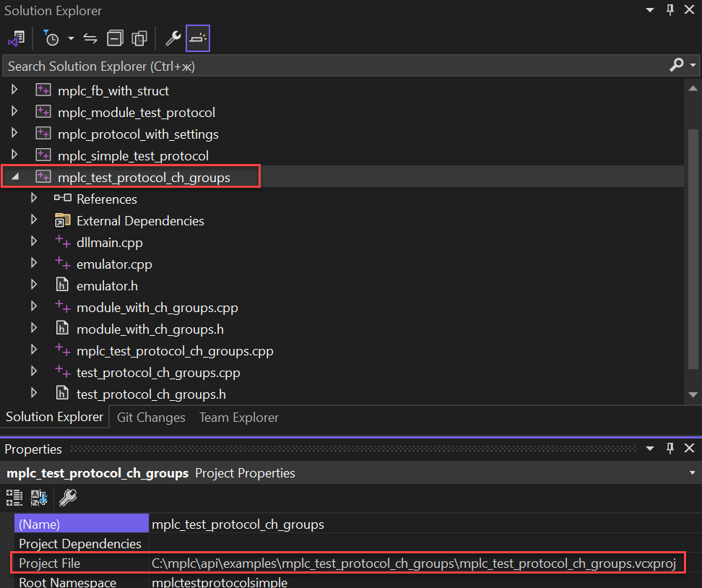Switch to Team Explorer tab
702x588 pixels.
click(239, 418)
